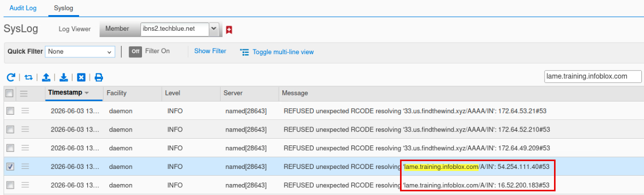This screenshot has width=644, height=195.
Task: Select the Syslog tab
Action: (x=63, y=8)
